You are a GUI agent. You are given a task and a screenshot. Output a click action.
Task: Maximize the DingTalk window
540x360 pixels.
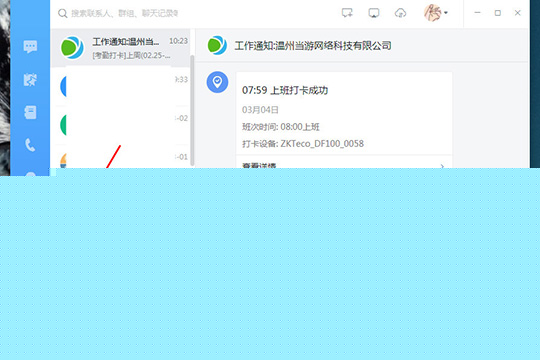coord(498,13)
